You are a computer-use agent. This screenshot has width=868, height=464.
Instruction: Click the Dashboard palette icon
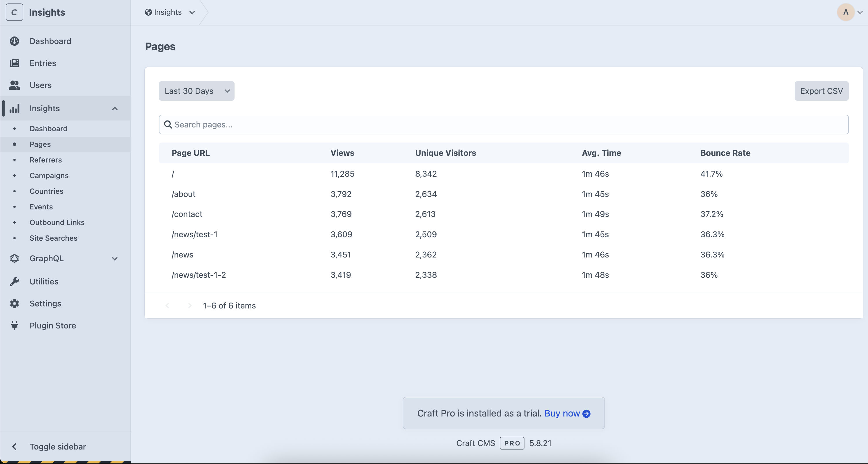[x=14, y=41]
